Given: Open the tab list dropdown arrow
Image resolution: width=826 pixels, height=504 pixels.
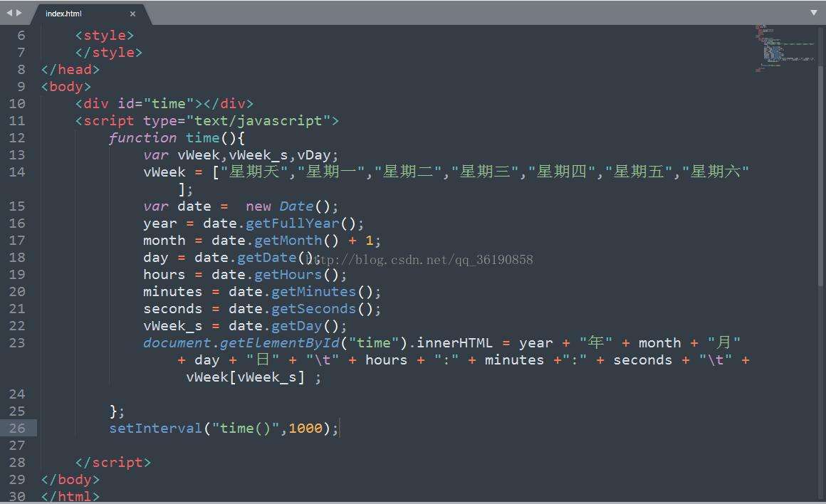Looking at the screenshot, I should click(814, 13).
